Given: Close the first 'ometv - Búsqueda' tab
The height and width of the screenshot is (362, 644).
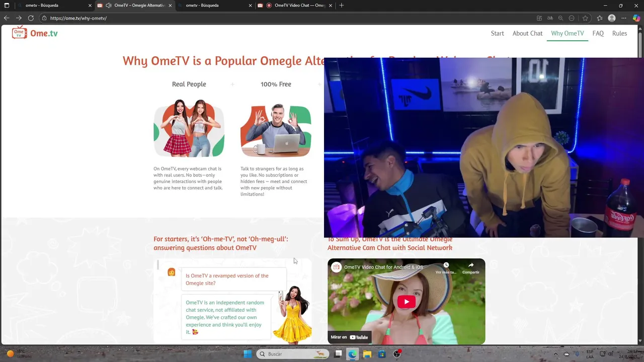Looking at the screenshot, I should click(x=90, y=6).
